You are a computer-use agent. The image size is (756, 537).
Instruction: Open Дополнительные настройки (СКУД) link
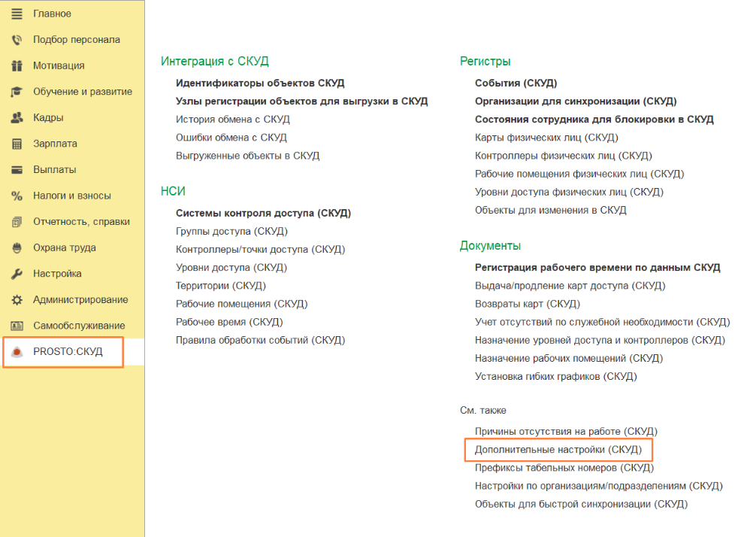(x=558, y=450)
